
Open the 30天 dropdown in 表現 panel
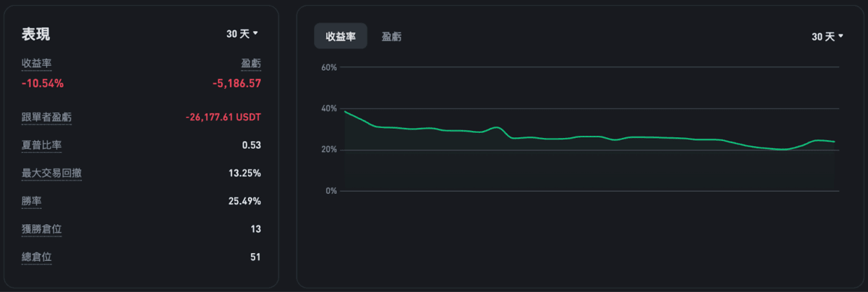click(x=242, y=33)
